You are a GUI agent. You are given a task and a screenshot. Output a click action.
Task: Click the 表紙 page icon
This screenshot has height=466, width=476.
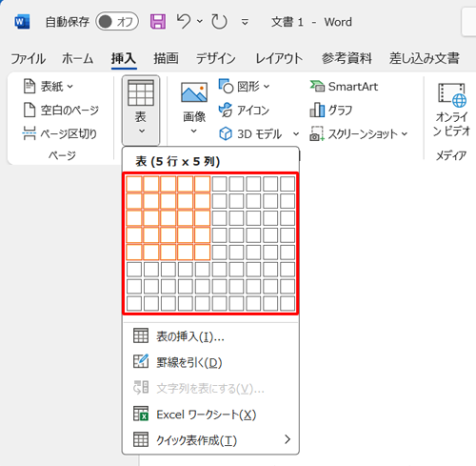point(30,86)
